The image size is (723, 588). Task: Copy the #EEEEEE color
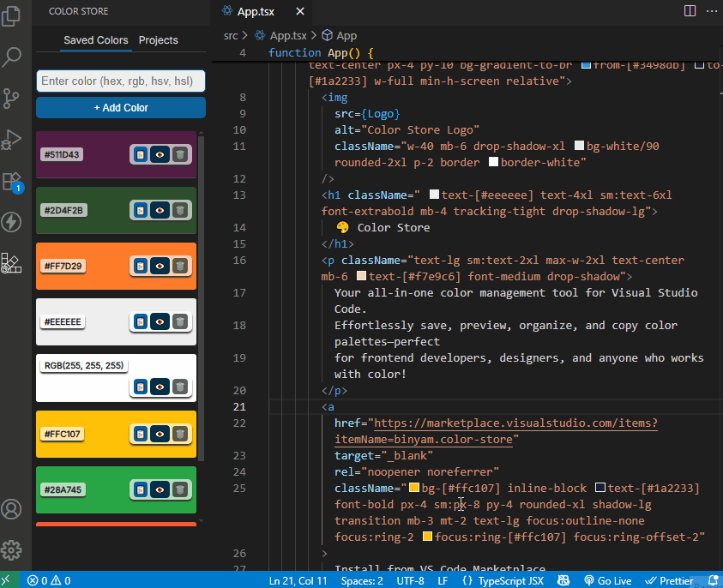click(x=141, y=321)
